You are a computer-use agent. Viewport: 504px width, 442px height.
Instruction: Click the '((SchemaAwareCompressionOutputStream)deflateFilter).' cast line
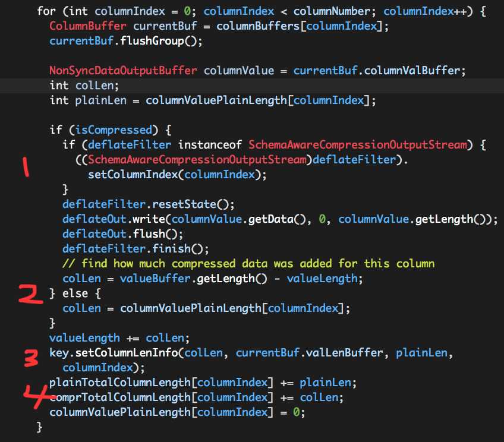coord(242,160)
